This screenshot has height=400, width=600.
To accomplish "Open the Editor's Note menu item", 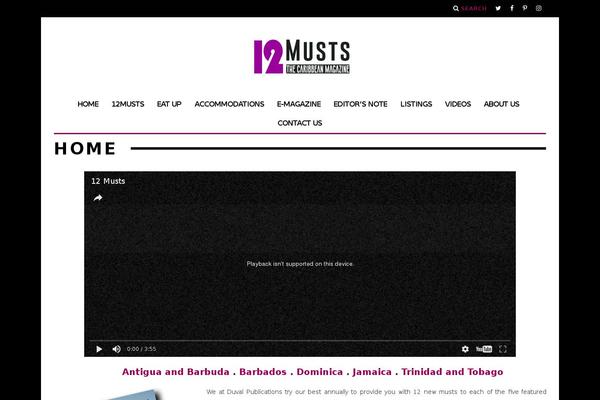I will tap(360, 104).
